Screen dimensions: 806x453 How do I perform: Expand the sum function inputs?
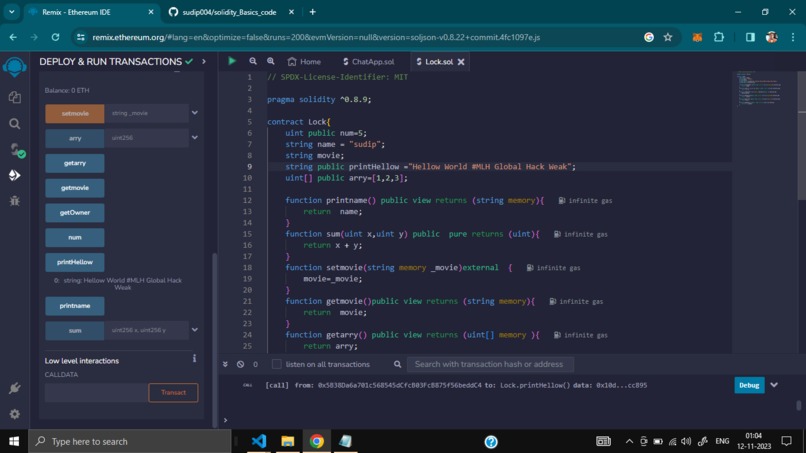point(195,330)
